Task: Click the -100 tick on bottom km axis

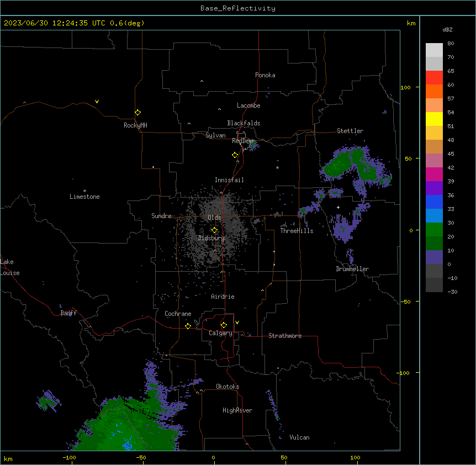Action: 69,457
